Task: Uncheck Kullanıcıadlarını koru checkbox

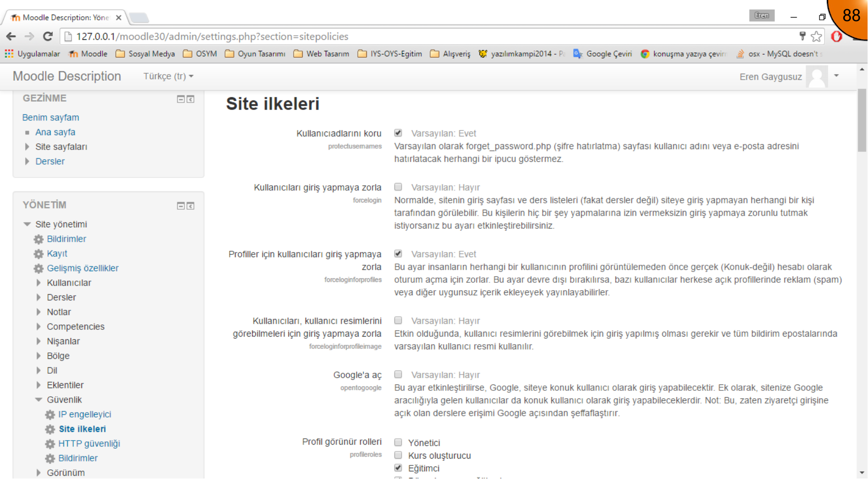Action: [398, 133]
